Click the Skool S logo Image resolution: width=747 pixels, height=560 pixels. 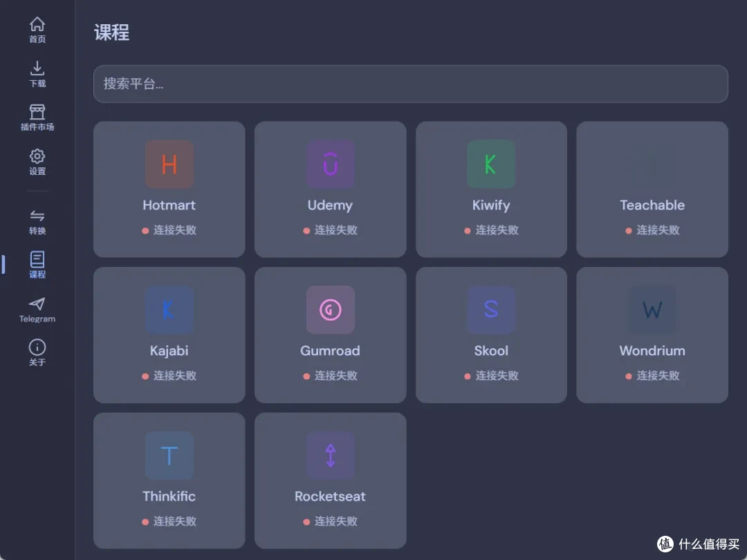(490, 310)
